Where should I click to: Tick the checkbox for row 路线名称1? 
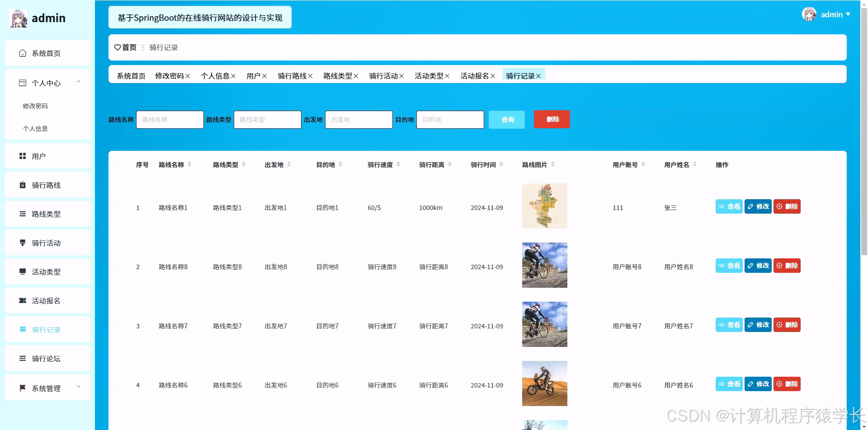[117, 208]
